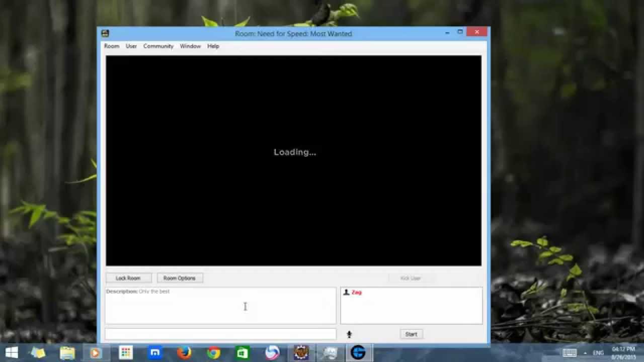Open the User menu
Viewport: 644px width, 362px height.
tap(131, 46)
